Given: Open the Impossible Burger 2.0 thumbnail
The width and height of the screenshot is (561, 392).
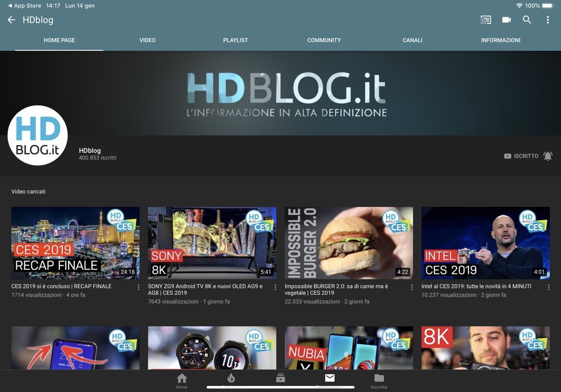Looking at the screenshot, I should (x=349, y=243).
